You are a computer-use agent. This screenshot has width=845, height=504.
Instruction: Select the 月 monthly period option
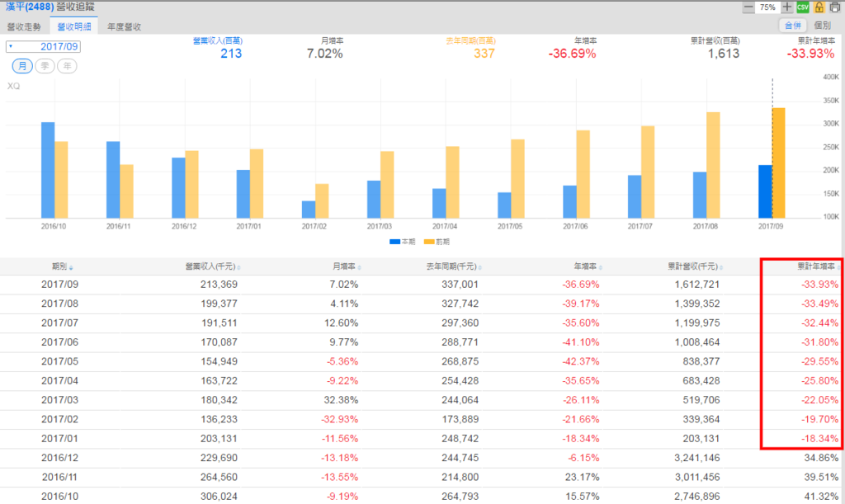pyautogui.click(x=22, y=66)
